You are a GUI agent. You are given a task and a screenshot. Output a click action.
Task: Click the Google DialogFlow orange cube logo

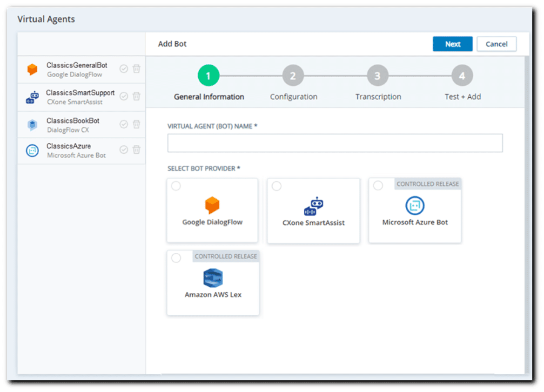[x=212, y=205]
